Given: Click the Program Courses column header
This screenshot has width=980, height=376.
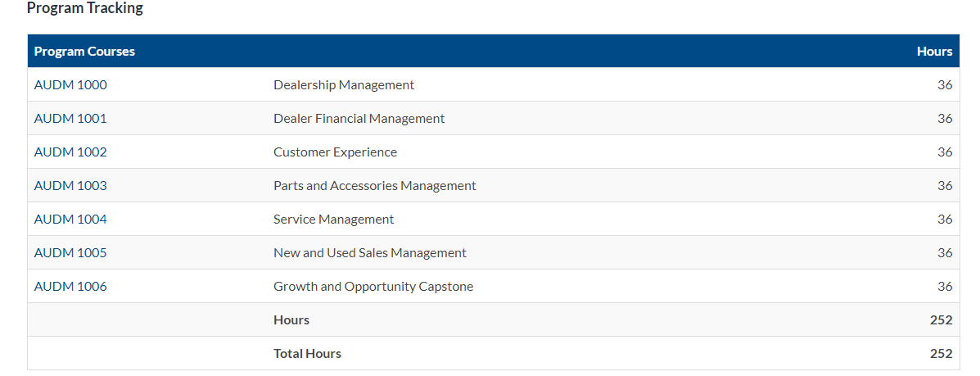Looking at the screenshot, I should tap(84, 52).
